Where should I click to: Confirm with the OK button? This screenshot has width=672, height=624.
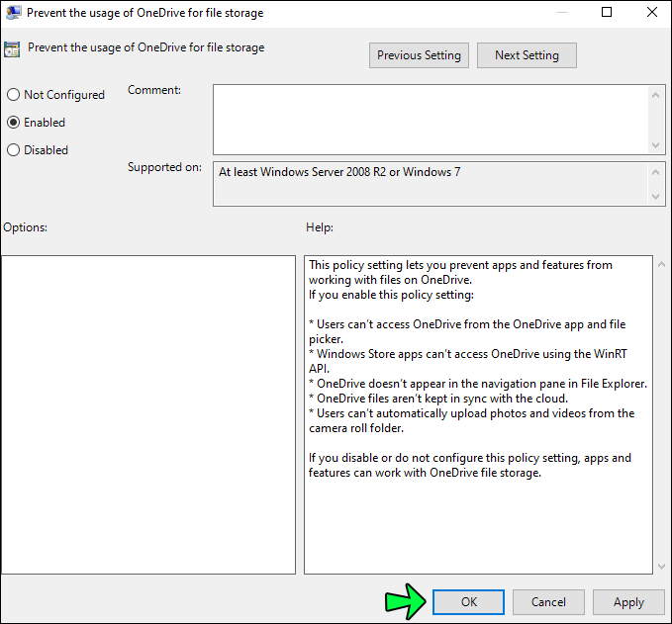pos(468,602)
